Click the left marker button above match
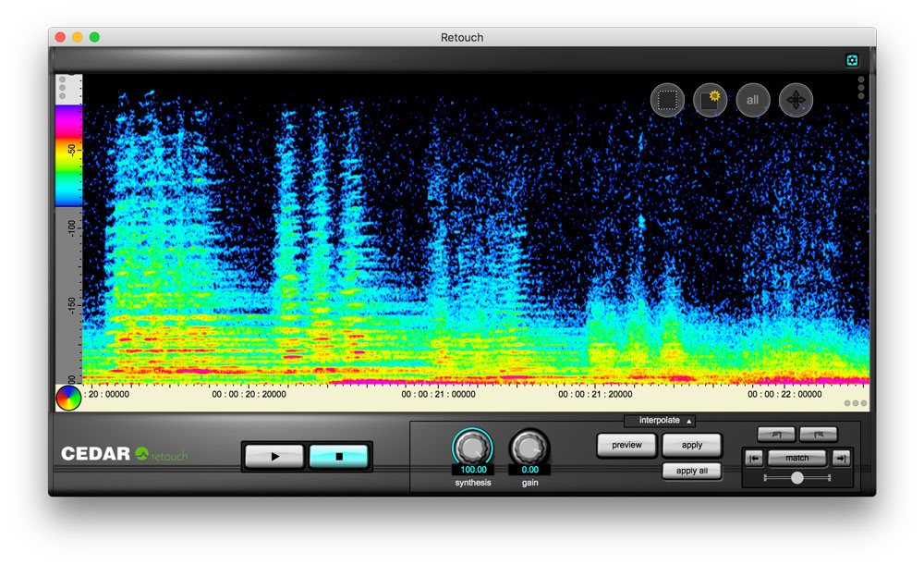Screen dimensions: 924x565 pos(776,435)
